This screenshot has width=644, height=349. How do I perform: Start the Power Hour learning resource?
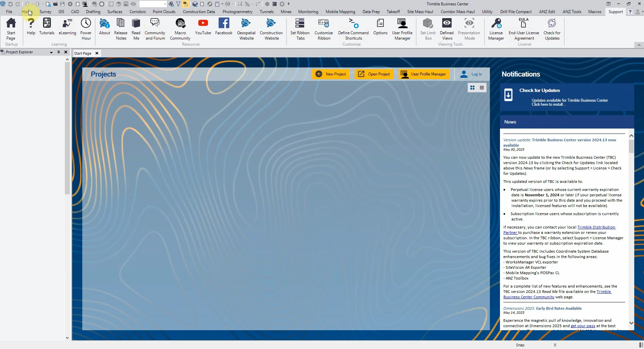(86, 29)
